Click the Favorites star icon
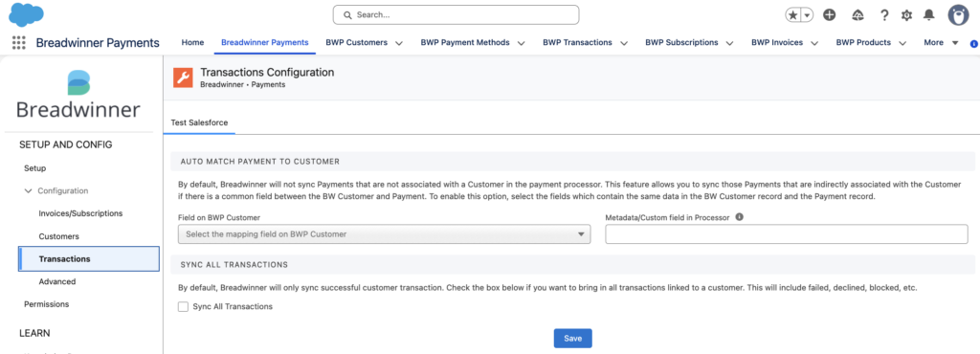Viewport: 980px width, 354px height. 792,15
